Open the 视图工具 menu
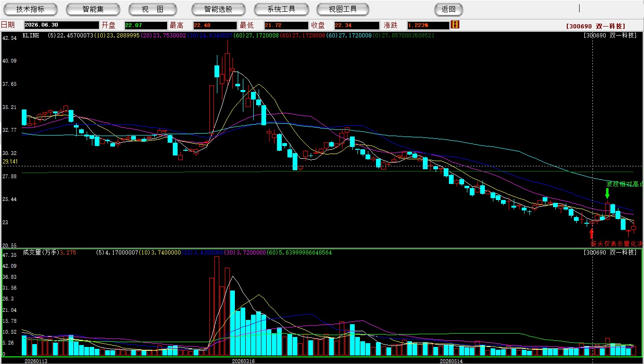This screenshot has height=364, width=644. pos(343,9)
